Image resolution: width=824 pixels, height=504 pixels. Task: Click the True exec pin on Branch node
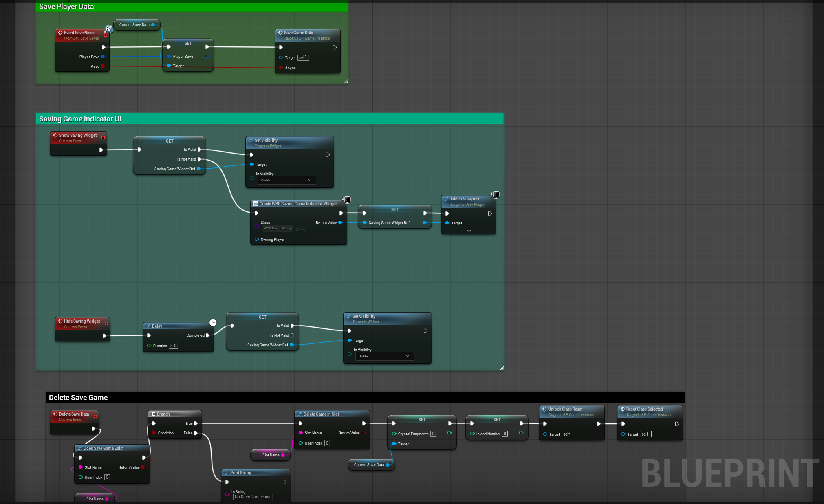[196, 423]
